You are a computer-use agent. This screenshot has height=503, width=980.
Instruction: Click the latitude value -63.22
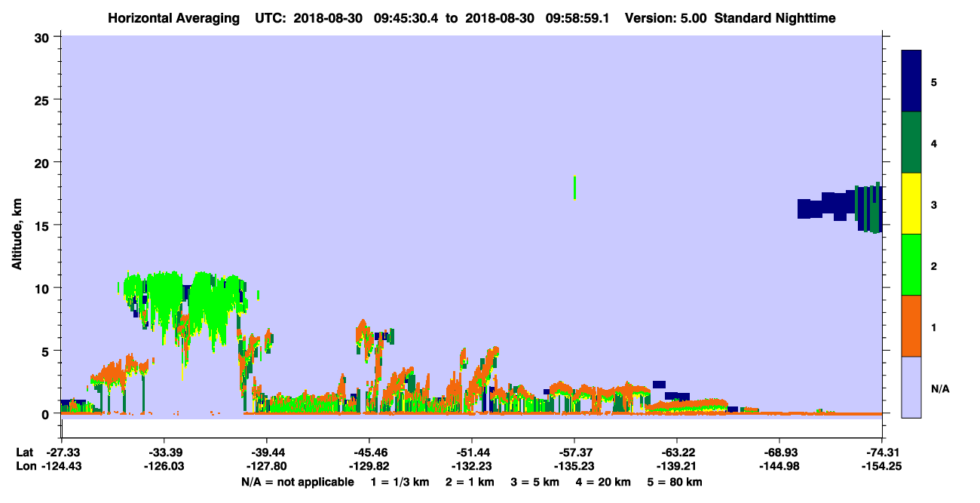point(677,452)
